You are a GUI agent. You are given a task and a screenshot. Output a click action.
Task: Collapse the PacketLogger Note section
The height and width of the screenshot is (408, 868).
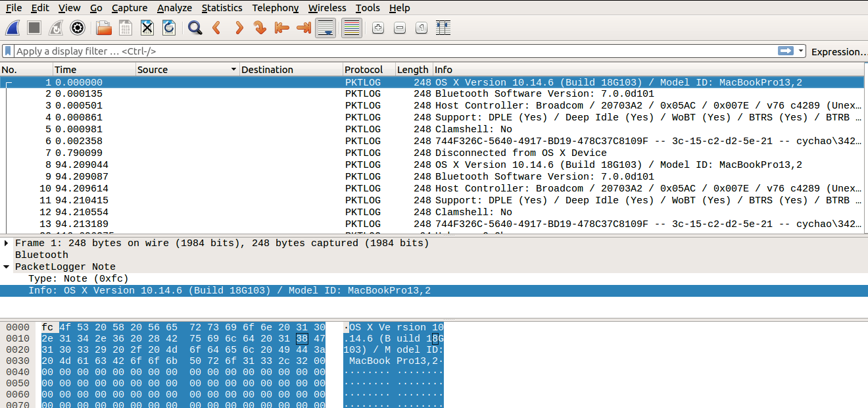click(7, 267)
